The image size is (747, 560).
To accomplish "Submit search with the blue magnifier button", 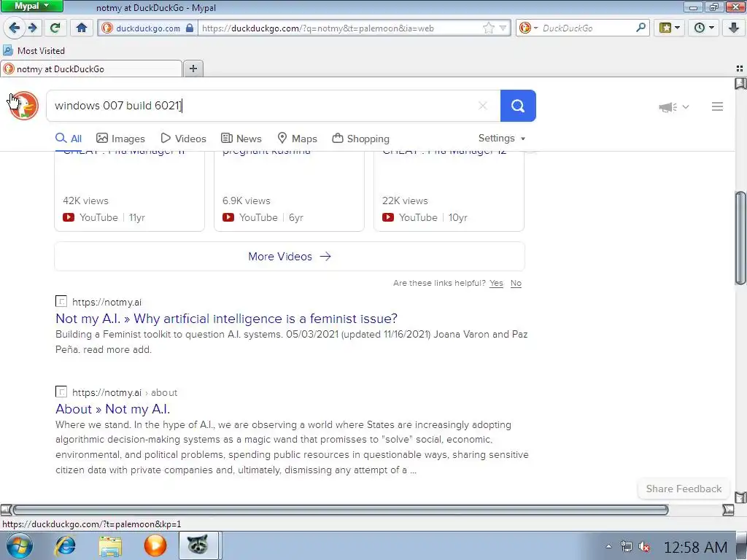I will pos(518,106).
